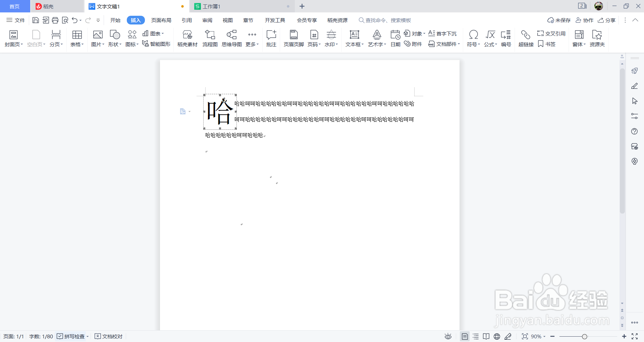Click the zoom slider handle
644x342 pixels.
pos(585,336)
